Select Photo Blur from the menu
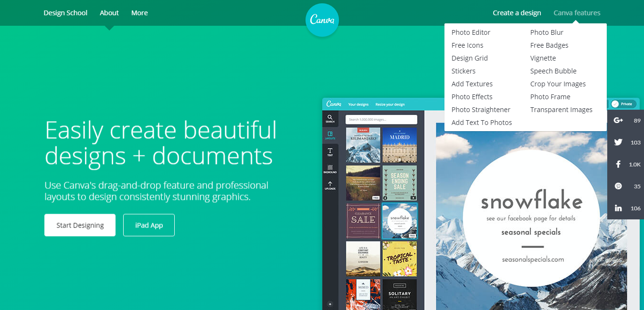 547,32
